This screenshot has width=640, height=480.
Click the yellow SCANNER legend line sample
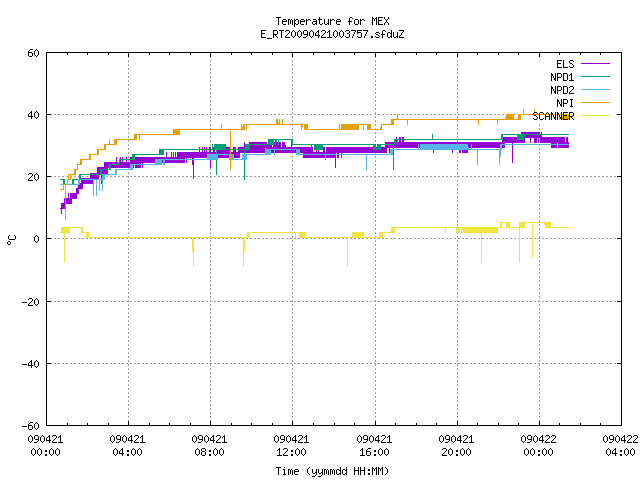click(595, 116)
